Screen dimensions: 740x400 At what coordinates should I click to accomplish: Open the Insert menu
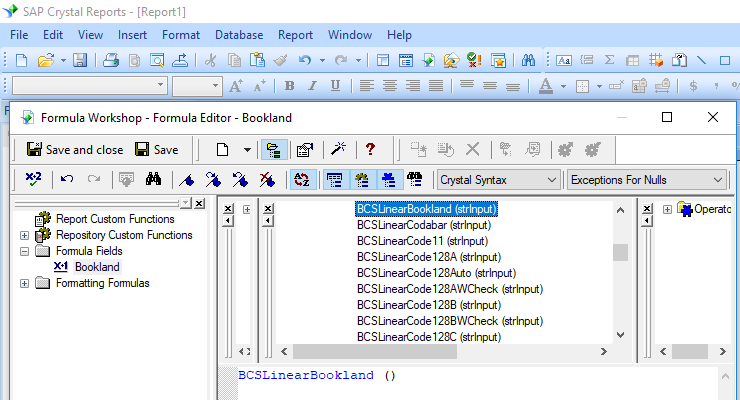(132, 35)
